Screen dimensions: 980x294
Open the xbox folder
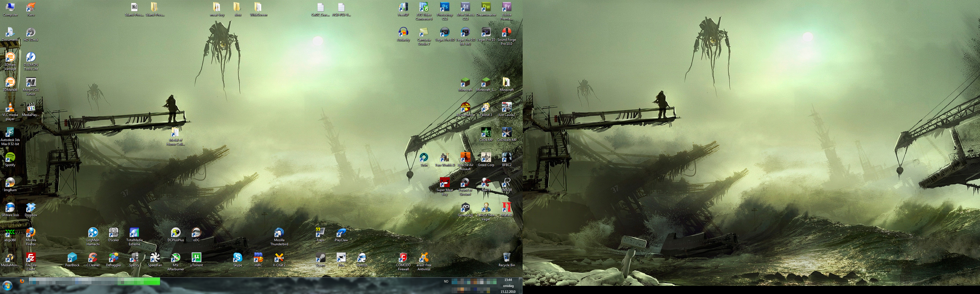(x=237, y=9)
